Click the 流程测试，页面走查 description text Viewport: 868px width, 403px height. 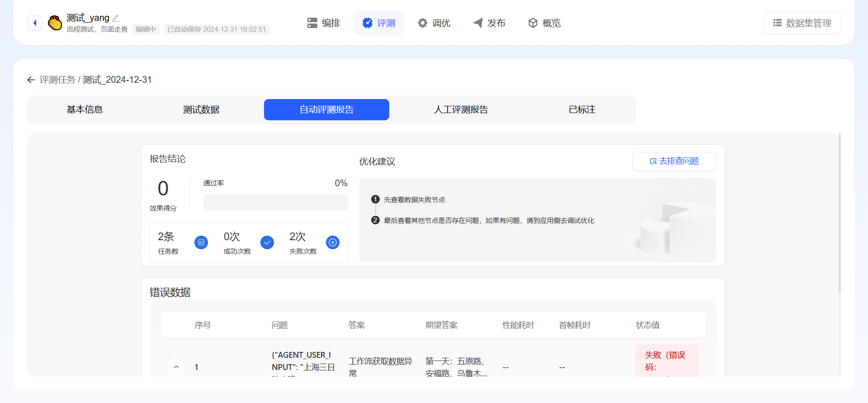(x=97, y=29)
